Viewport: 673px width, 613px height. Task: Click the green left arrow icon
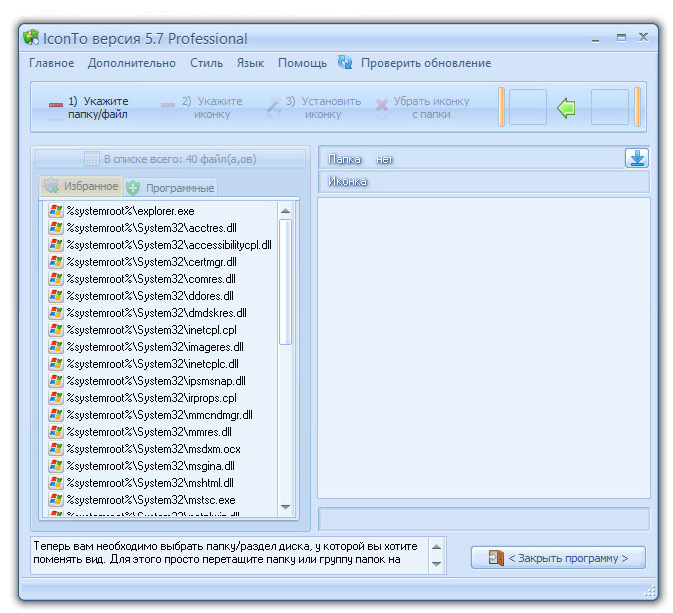[x=566, y=108]
